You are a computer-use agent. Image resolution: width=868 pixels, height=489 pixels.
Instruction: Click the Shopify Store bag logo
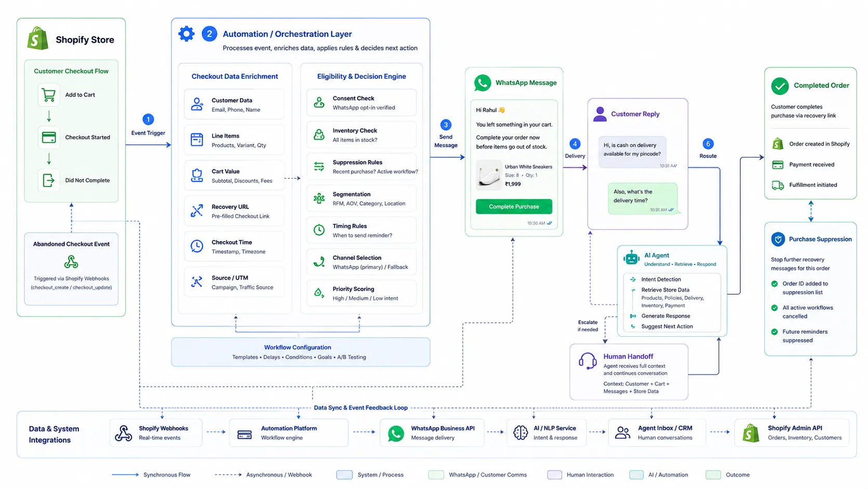(38, 38)
